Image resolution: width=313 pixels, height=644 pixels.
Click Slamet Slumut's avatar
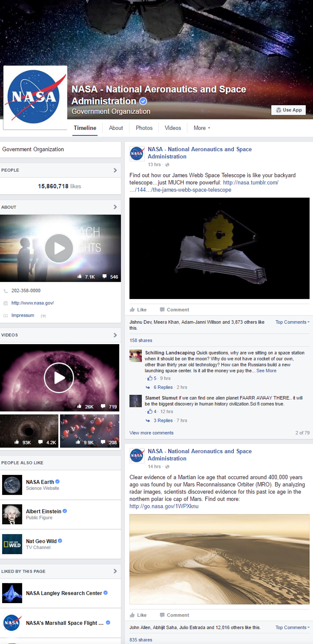point(136,401)
